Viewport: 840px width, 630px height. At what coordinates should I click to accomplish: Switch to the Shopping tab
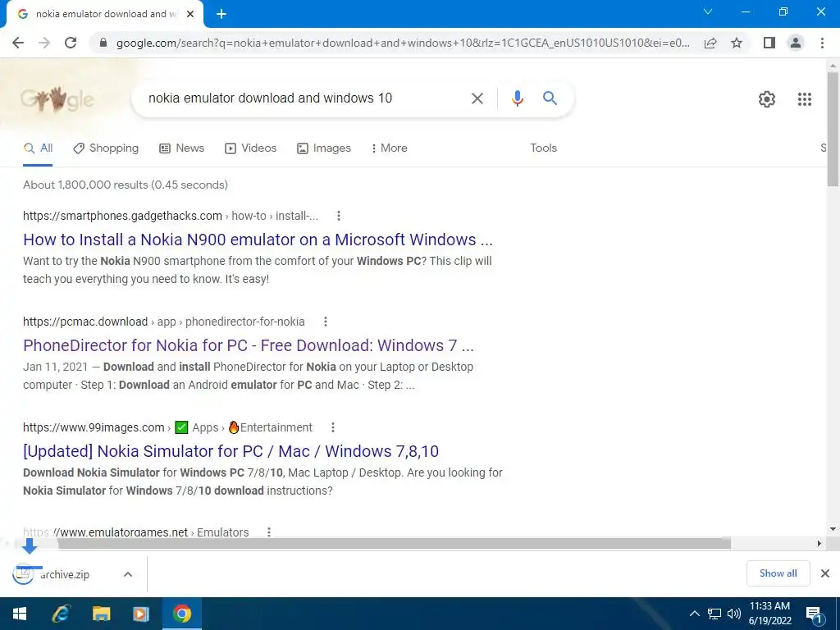106,148
